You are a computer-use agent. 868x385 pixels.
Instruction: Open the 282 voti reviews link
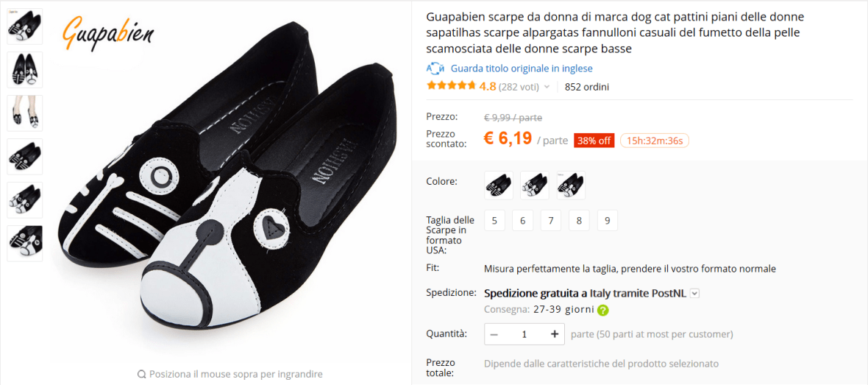[519, 87]
